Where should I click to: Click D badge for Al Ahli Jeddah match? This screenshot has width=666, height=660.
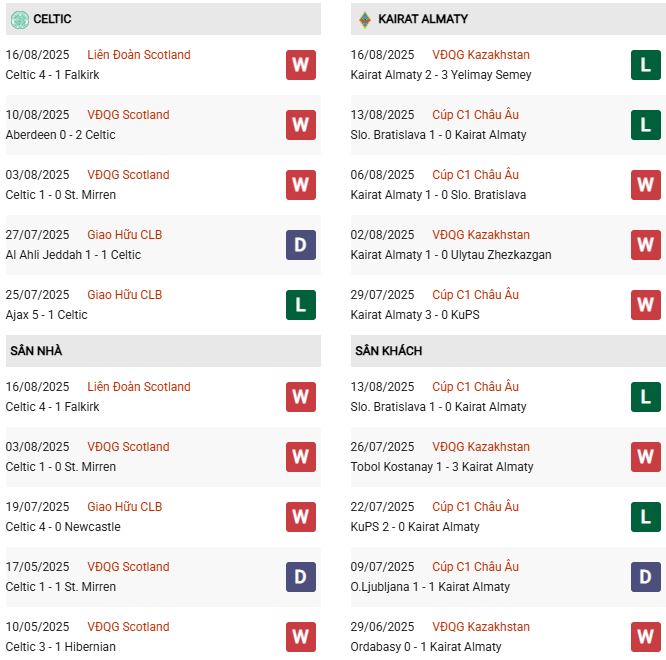(x=300, y=245)
